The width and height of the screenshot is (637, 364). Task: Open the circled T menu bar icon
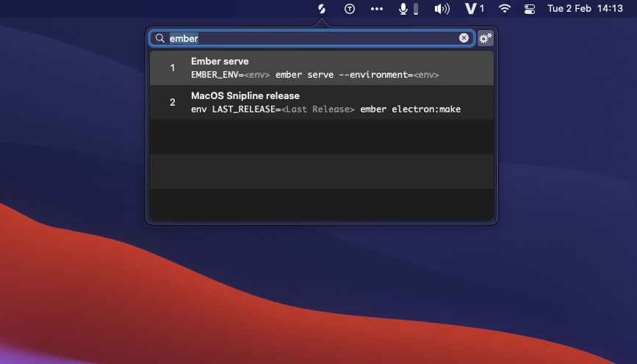(x=350, y=9)
